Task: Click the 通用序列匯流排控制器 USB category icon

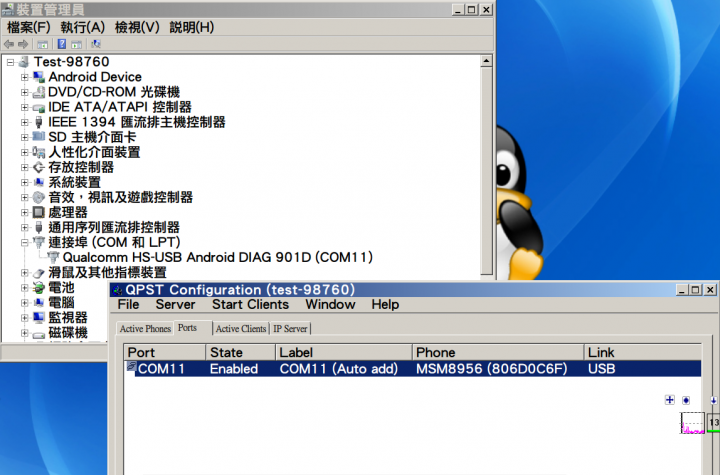Action: pyautogui.click(x=39, y=227)
